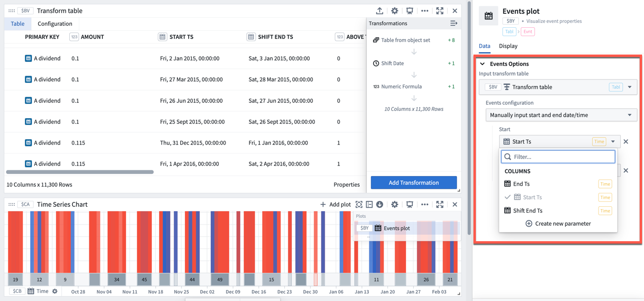Click Create new parameter
This screenshot has height=301, width=644.
coord(558,223)
